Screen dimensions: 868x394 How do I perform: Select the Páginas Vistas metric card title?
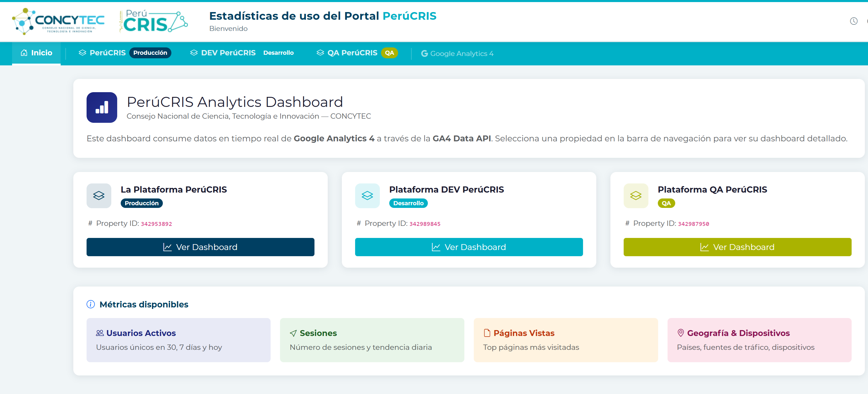coord(524,333)
